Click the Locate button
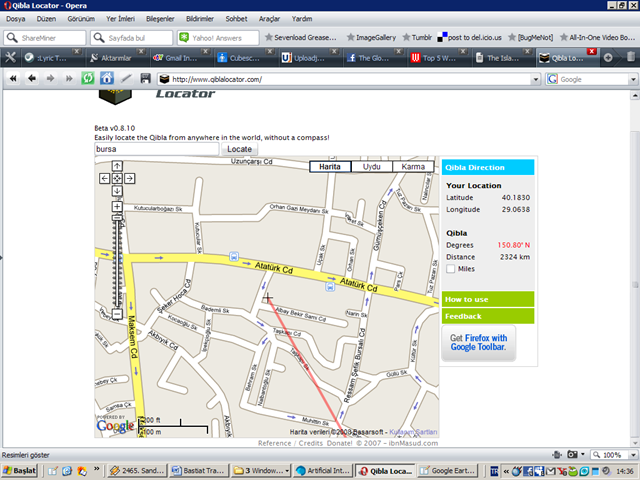Screen dimensions: 640x480 coord(239,149)
